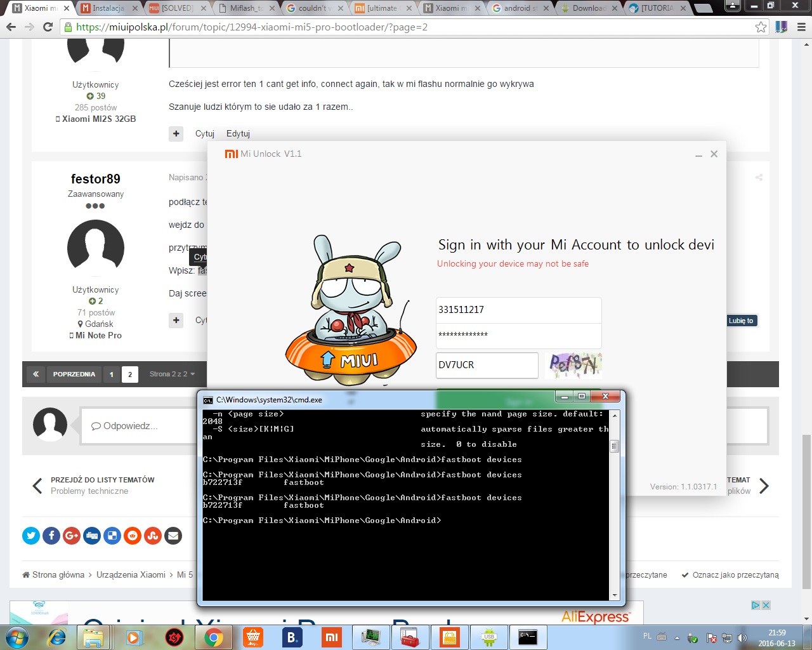
Task: Share topic on Reddit
Action: pos(133,536)
